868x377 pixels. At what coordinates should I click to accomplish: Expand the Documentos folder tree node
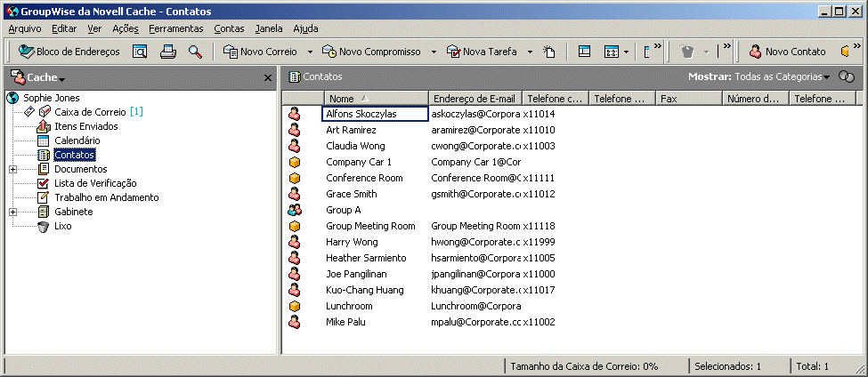coord(12,169)
